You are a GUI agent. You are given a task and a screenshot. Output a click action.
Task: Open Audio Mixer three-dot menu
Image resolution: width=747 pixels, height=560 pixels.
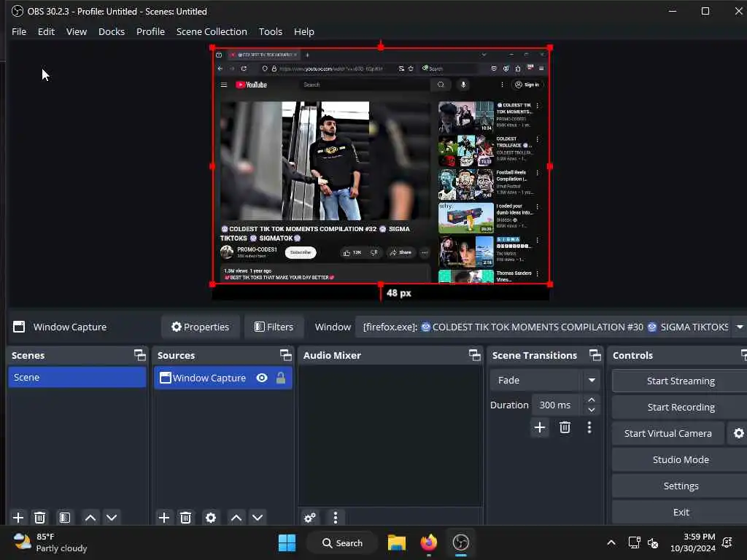click(336, 518)
